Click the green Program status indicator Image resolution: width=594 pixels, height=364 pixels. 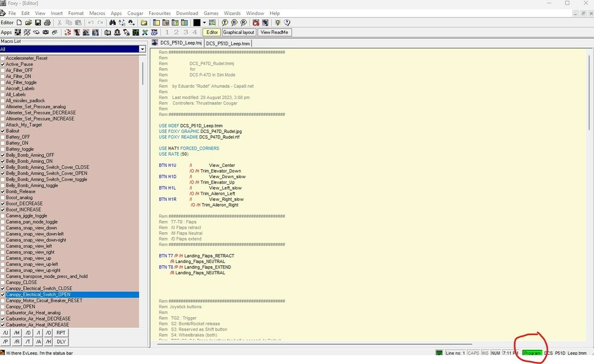point(532,353)
